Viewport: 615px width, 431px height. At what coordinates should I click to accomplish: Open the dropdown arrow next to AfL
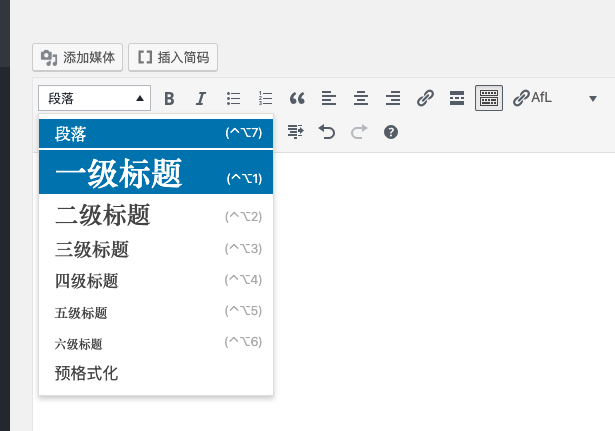coord(593,98)
